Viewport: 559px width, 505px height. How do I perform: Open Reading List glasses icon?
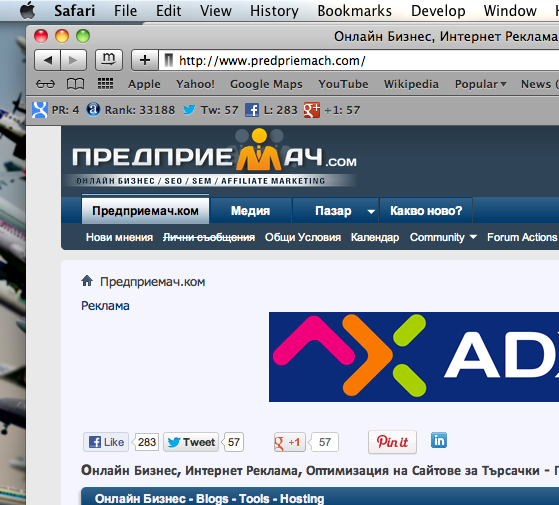(46, 84)
